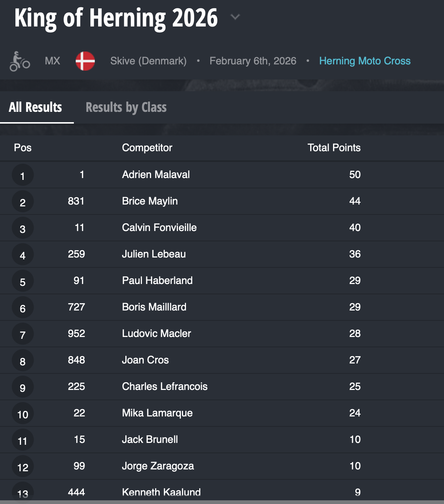Expand the King of Herning 2026 dropdown
Screen dimensions: 444x504
point(235,17)
